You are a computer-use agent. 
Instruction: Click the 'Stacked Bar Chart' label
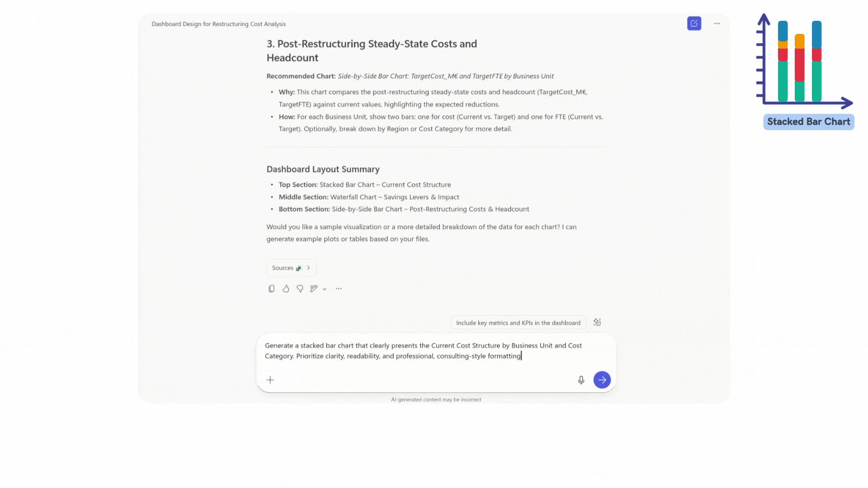(x=808, y=122)
